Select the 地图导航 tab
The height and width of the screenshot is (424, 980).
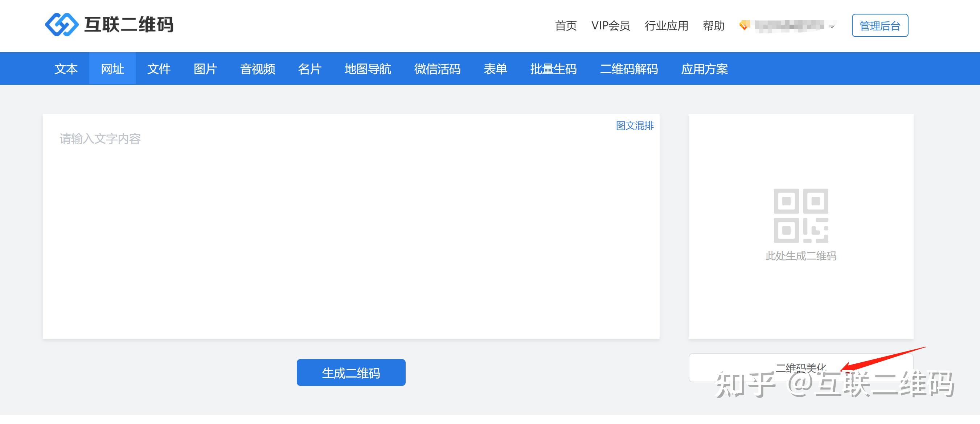[368, 69]
